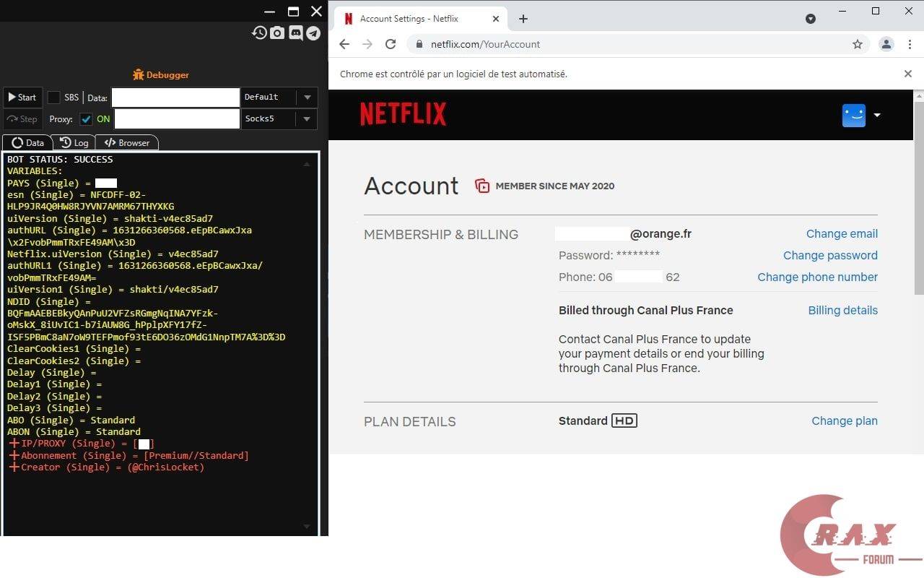924x578 pixels.
Task: Click the Step button in debugger
Action: tap(22, 119)
